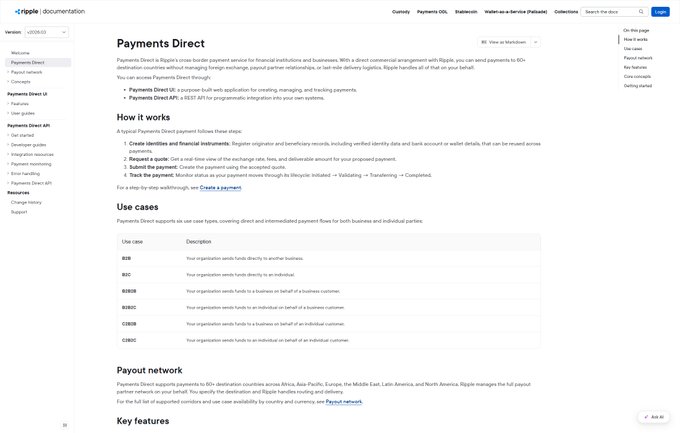The image size is (680, 433).
Task: Expand Developer guides in the sidebar
Action: (x=28, y=145)
